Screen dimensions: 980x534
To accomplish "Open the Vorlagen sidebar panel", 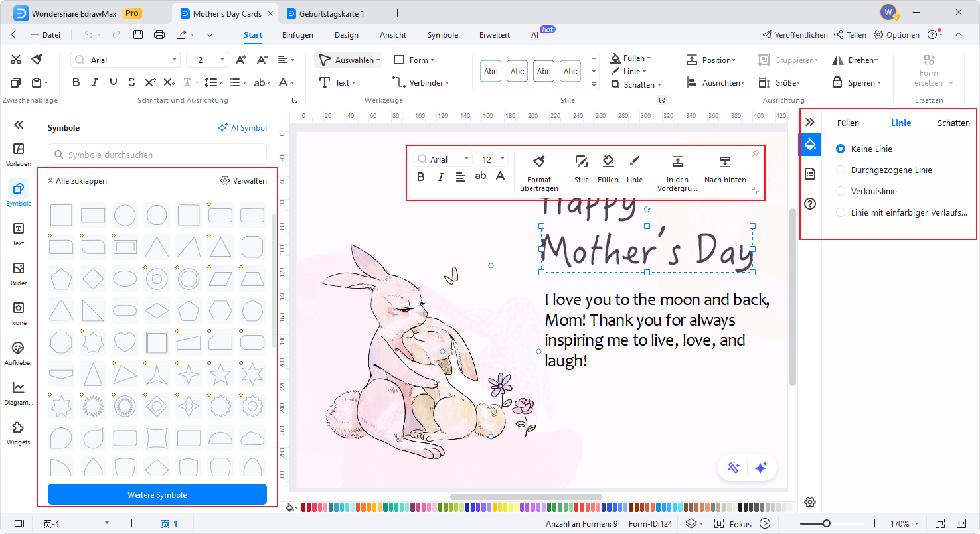I will point(19,153).
